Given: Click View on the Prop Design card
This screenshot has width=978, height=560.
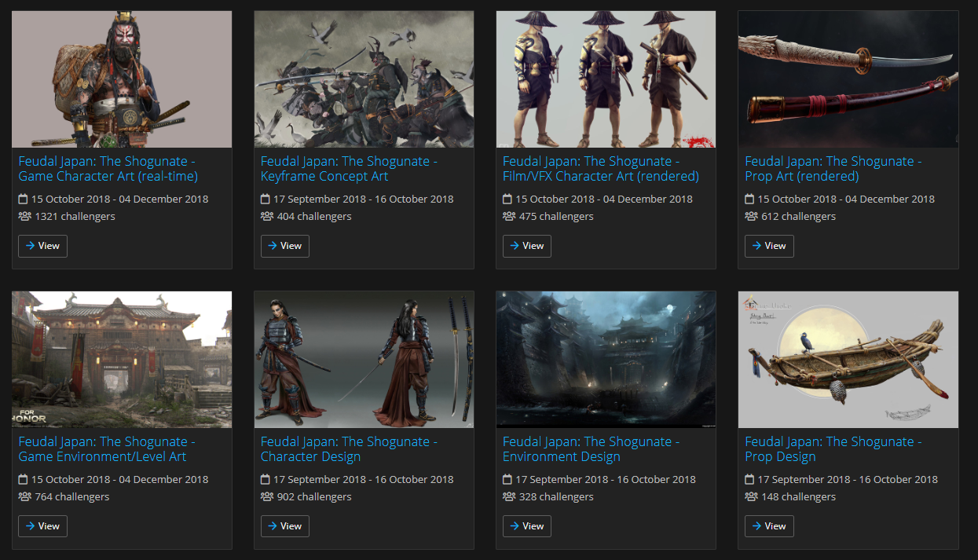Looking at the screenshot, I should pos(769,526).
